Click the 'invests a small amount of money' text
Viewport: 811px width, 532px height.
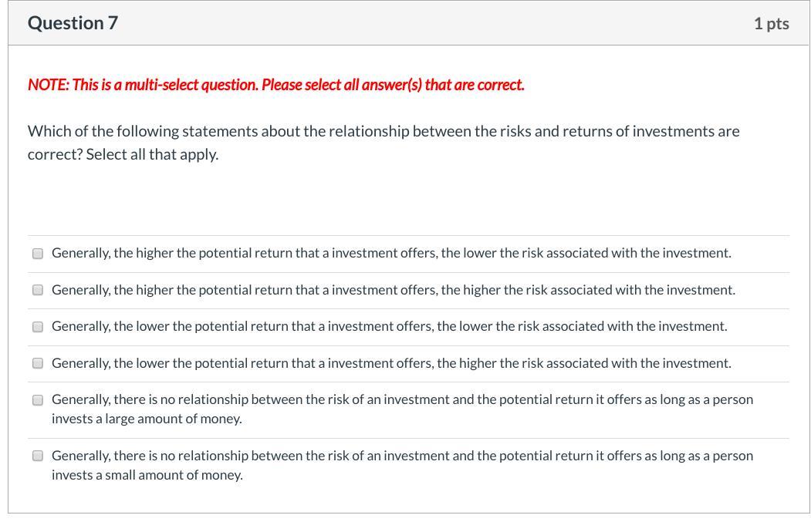coord(147,475)
